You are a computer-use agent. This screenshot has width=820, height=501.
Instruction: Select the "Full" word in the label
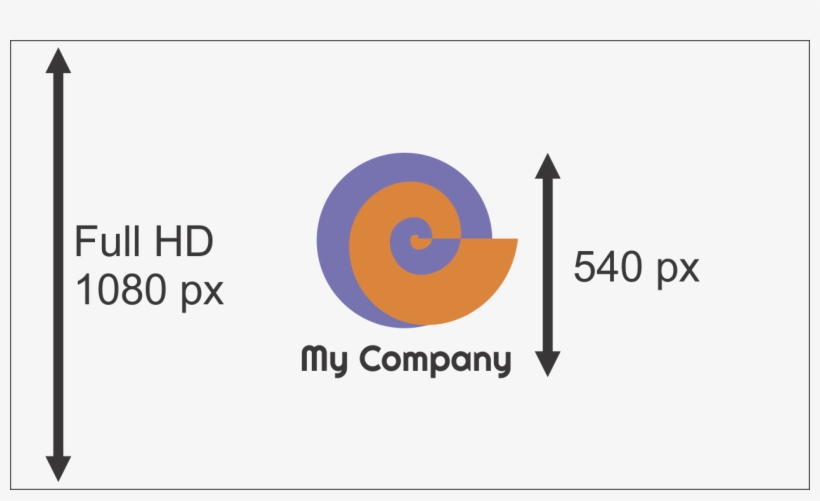click(x=108, y=243)
